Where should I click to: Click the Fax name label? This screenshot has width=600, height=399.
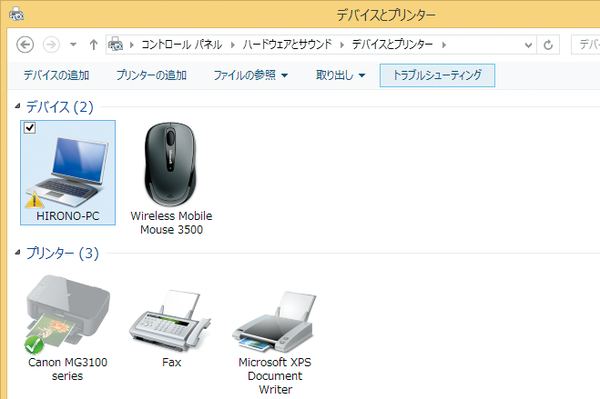pyautogui.click(x=171, y=362)
